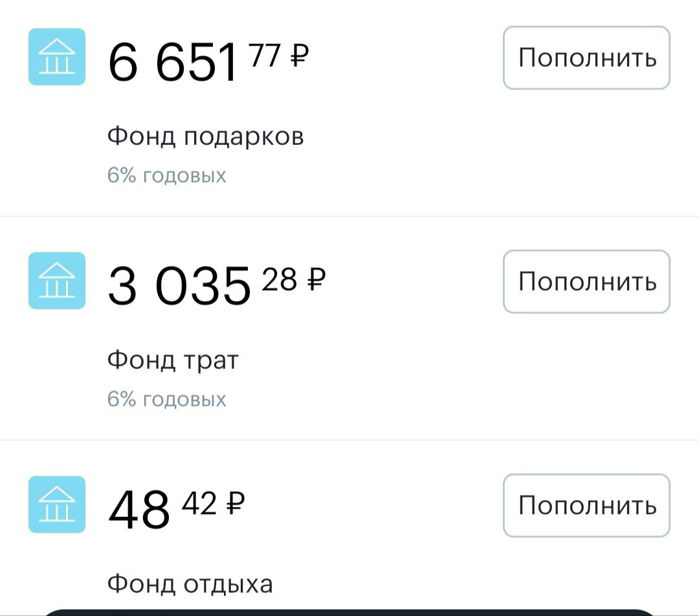This screenshot has height=616, width=699.
Task: Tap the ruble sign after 28
Action: pos(316,279)
